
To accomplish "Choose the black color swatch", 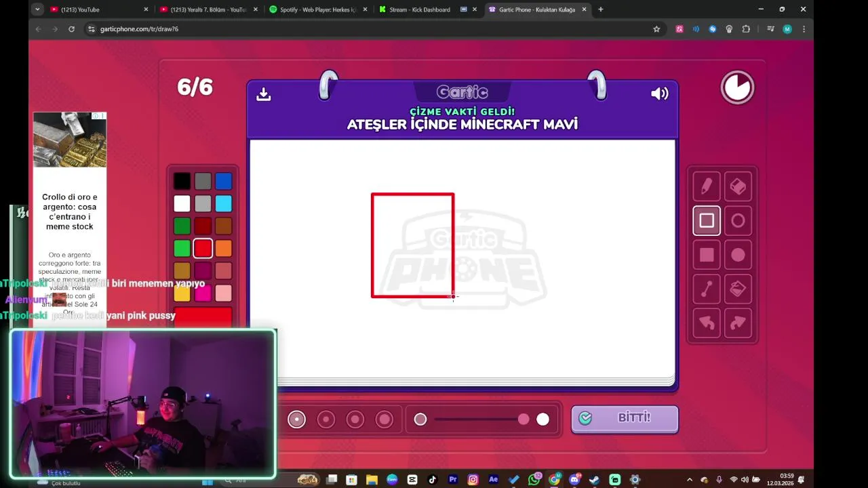I will [x=182, y=181].
